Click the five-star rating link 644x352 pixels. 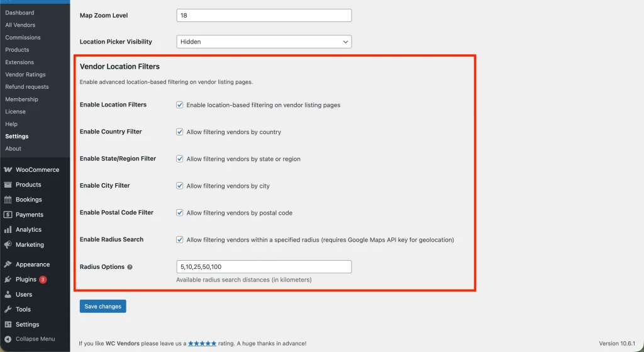pos(202,343)
